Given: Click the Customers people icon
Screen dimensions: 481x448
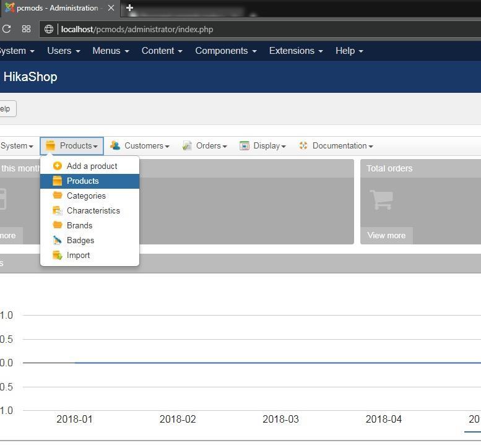Looking at the screenshot, I should [x=115, y=145].
